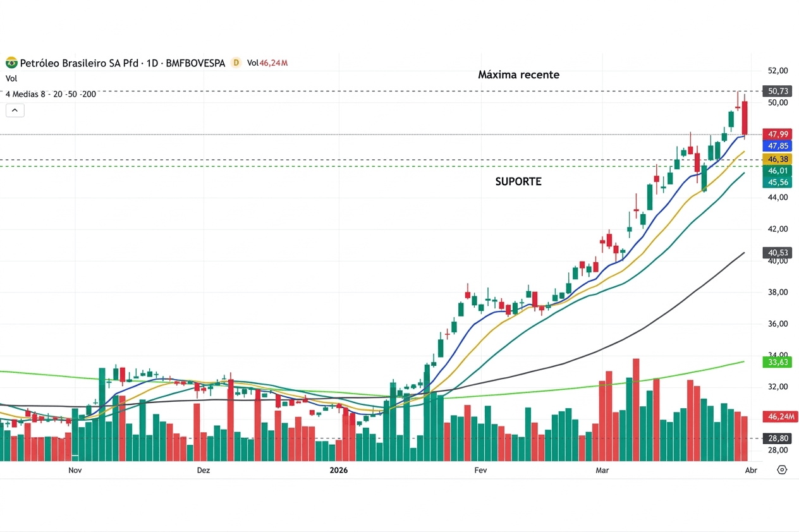This screenshot has height=532, width=799.
Task: Click the red 47,99 last price label
Action: pyautogui.click(x=778, y=134)
